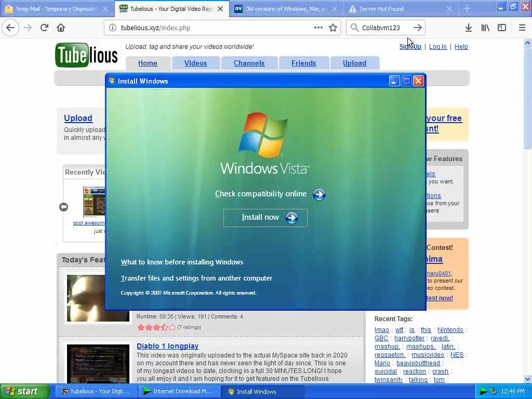Select Internet Download Manager taskbar button
Screen dimensions: 532x399
tap(179, 391)
